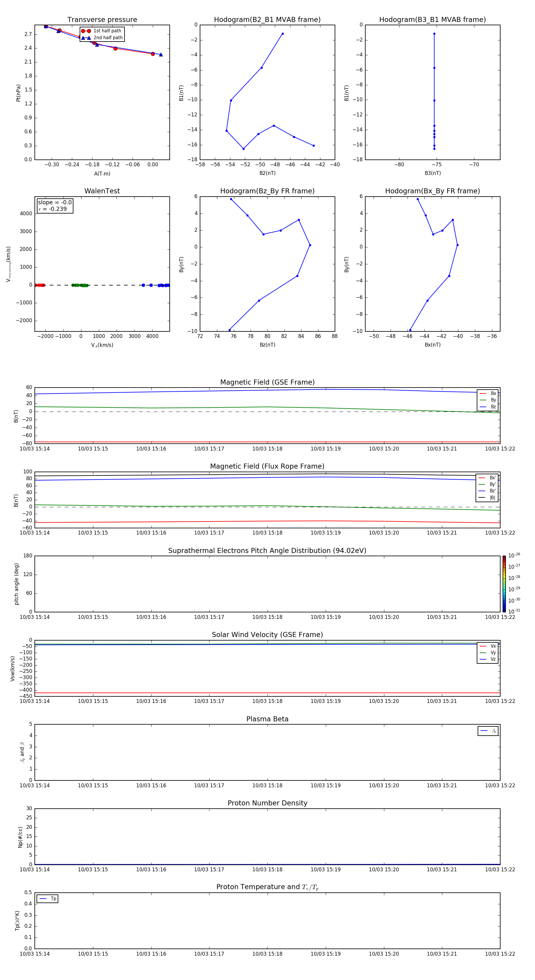Viewport: 535px width, 980px height.
Task: Click the "V_A(km/s)" x-axis label
Action: (102, 345)
